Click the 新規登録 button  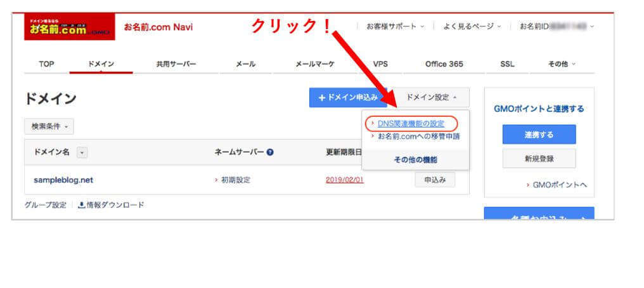[539, 158]
